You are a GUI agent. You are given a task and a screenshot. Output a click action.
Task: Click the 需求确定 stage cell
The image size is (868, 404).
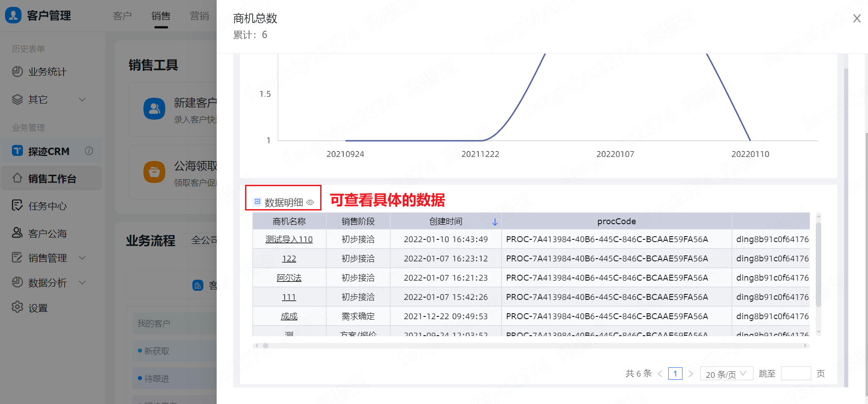point(358,316)
